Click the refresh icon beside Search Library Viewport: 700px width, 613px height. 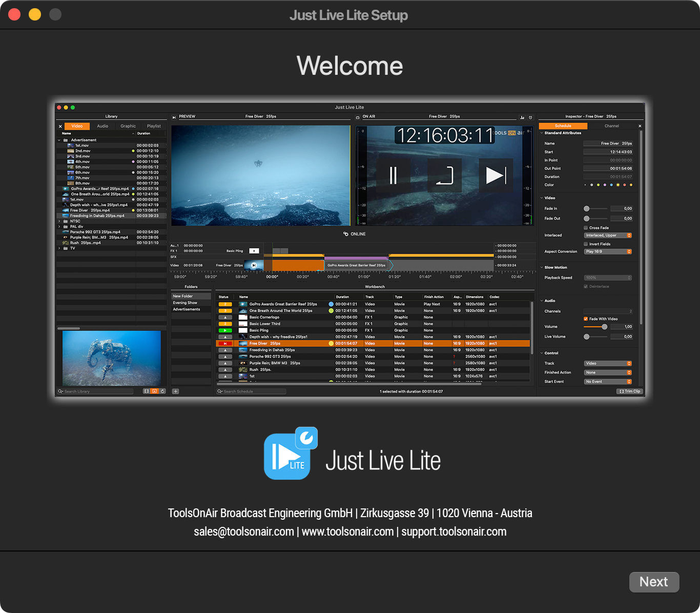(x=162, y=391)
